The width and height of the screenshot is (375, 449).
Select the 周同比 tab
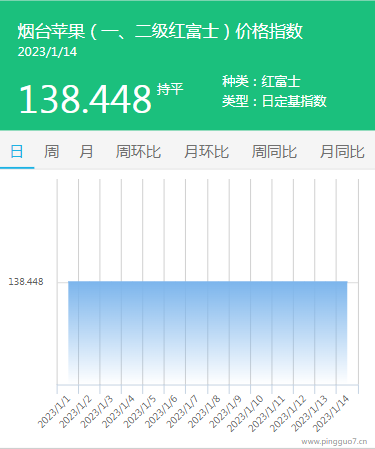coord(274,152)
